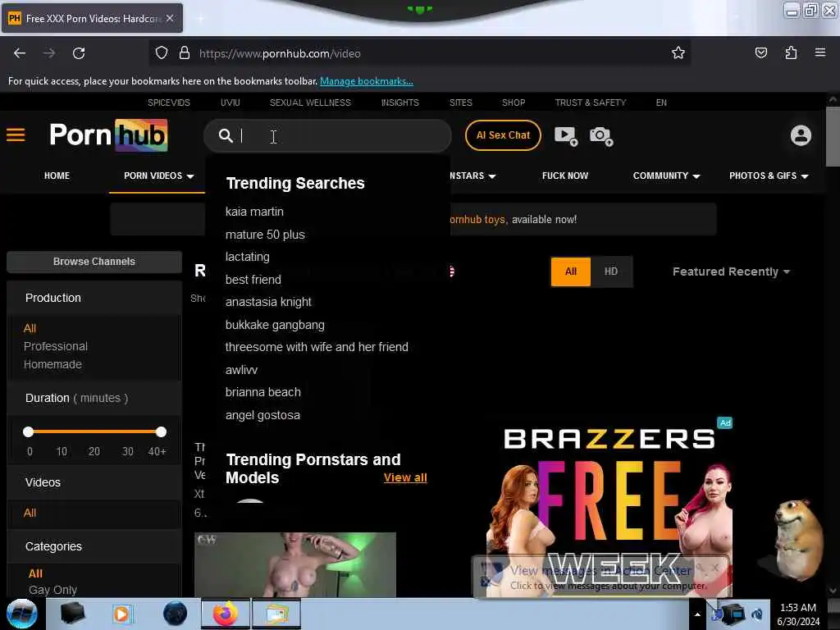Select the All quality filter
The width and height of the screenshot is (840, 630).
point(571,272)
